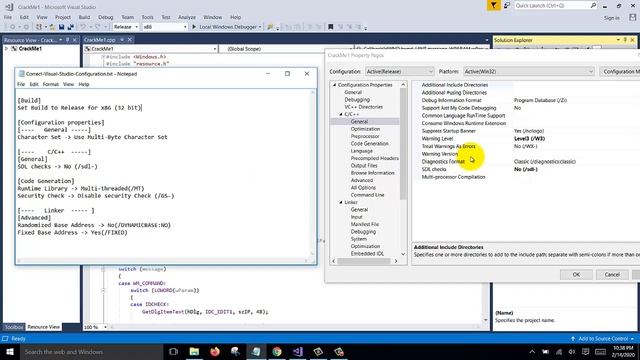
Task: Switch to the Toolbox tab
Action: tap(14, 327)
